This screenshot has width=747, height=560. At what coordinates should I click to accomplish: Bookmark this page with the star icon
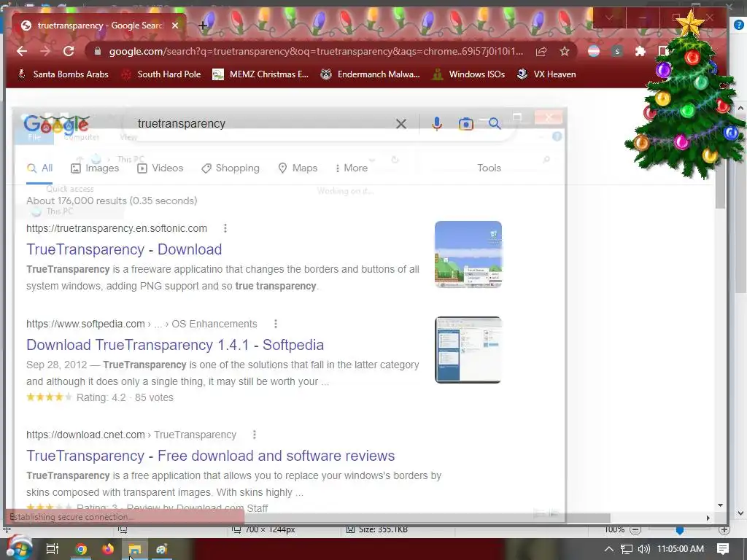pyautogui.click(x=565, y=52)
